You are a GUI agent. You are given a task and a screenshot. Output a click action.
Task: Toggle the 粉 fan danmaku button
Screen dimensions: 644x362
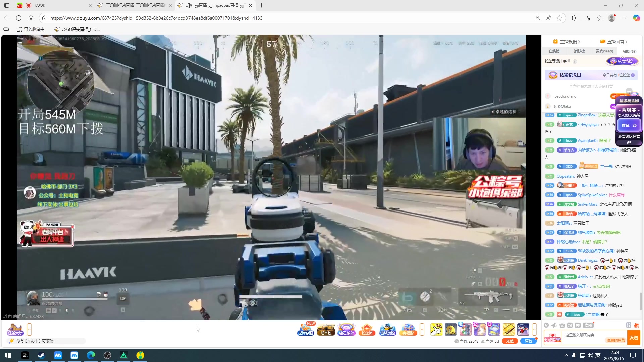coord(570,325)
